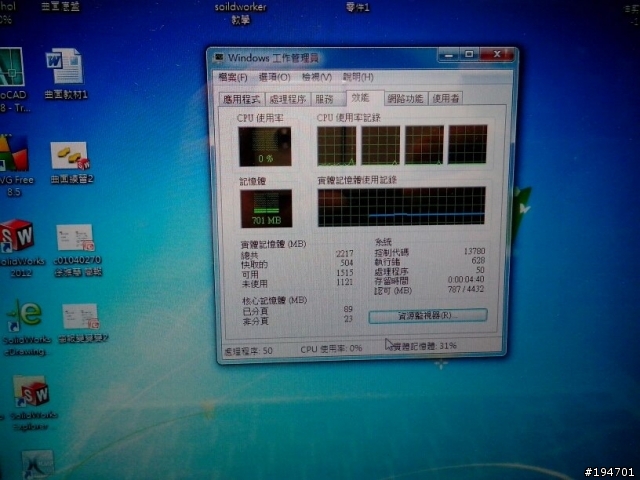Click the third CPU history graph
Image resolution: width=640 pixels, height=480 pixels.
[x=424, y=144]
